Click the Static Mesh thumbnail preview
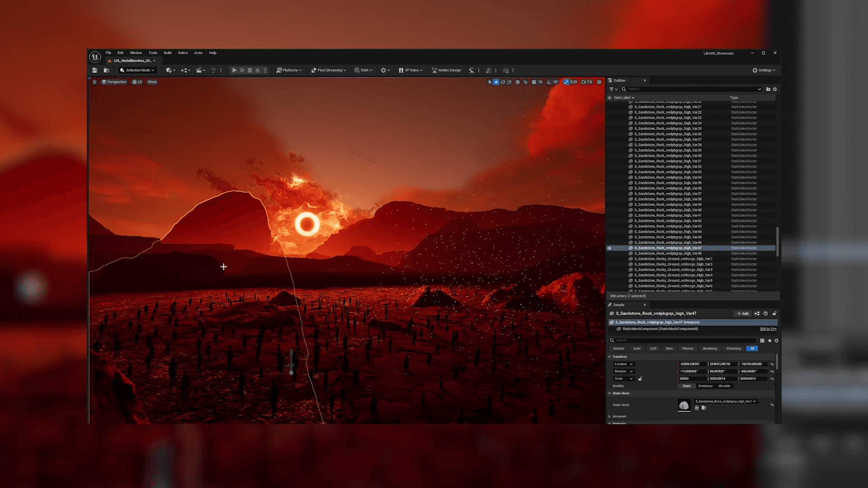This screenshot has height=488, width=868. click(x=683, y=405)
